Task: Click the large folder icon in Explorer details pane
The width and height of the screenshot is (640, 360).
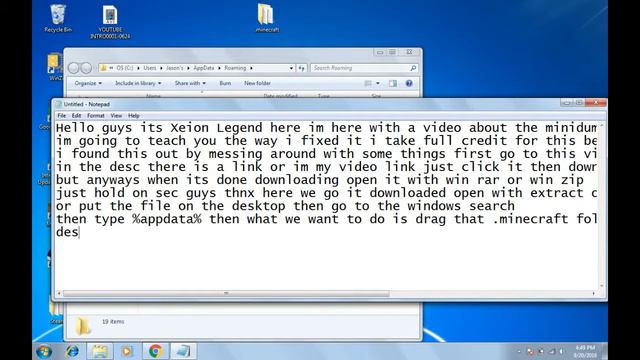Action: coord(83,326)
